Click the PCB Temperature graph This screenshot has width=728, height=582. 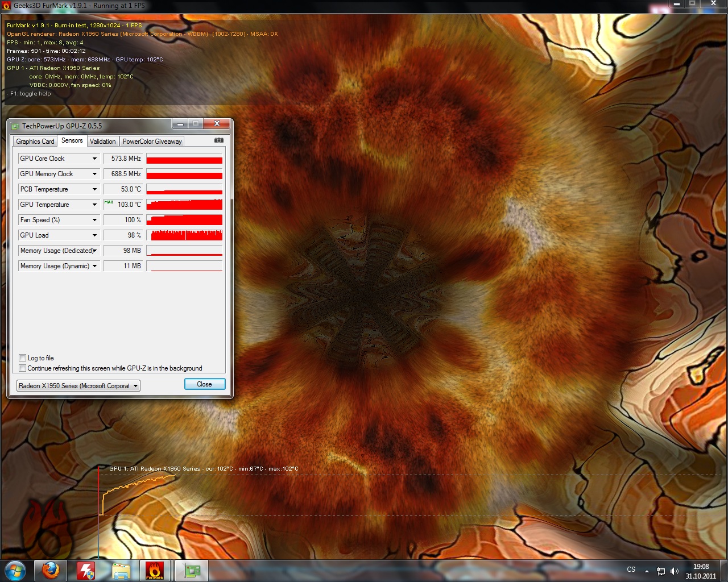click(x=184, y=189)
